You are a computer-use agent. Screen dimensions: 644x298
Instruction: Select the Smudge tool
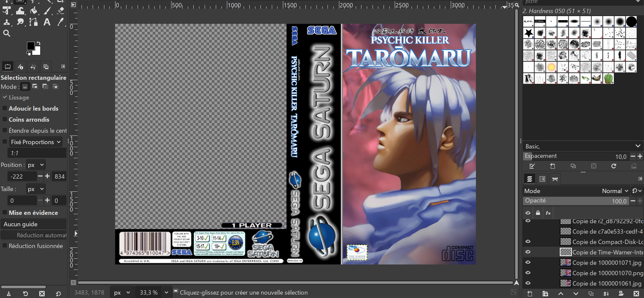[20, 22]
